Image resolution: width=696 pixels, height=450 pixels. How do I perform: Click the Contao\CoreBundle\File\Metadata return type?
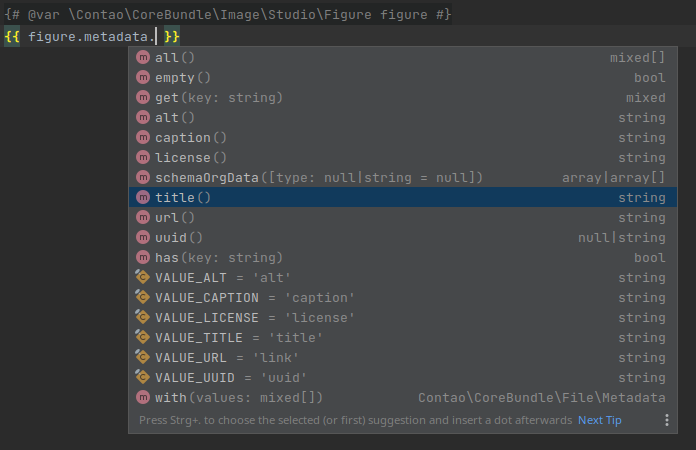(542, 397)
